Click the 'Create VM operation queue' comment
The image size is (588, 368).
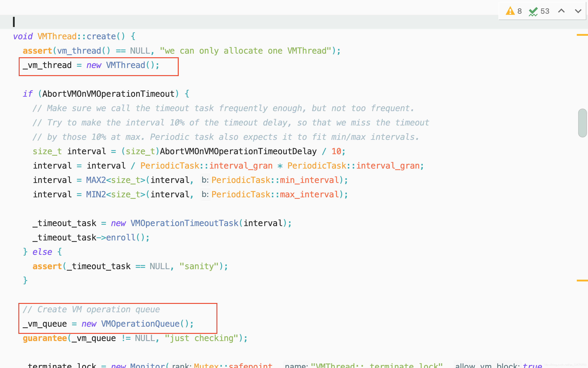point(91,309)
